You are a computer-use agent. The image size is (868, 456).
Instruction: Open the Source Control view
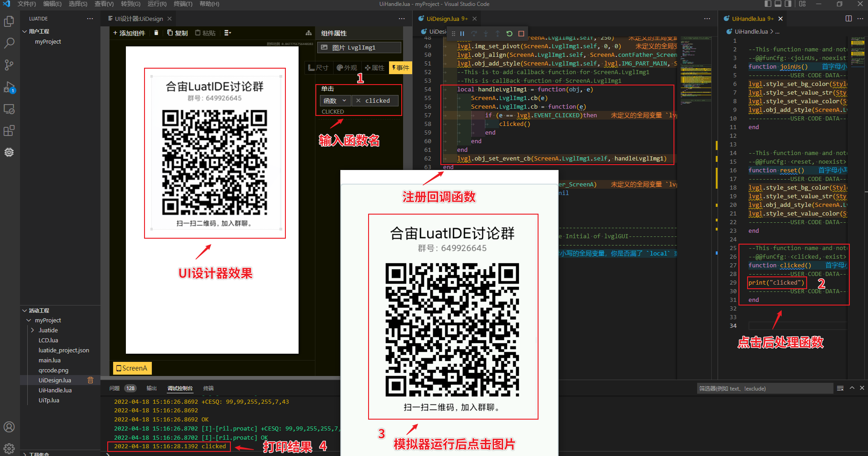point(9,65)
